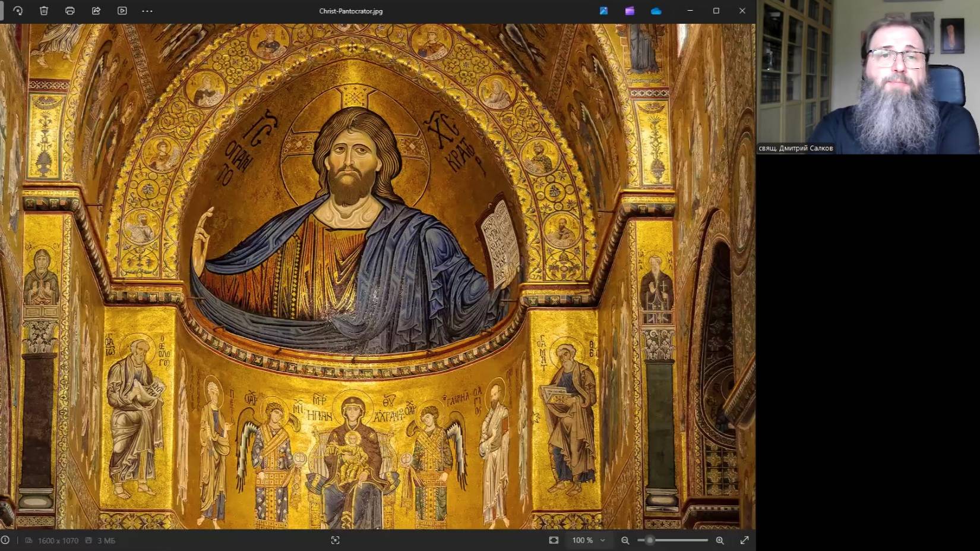Image resolution: width=980 pixels, height=551 pixels.
Task: Launch the purple Clipchamp video icon
Action: pyautogui.click(x=630, y=11)
